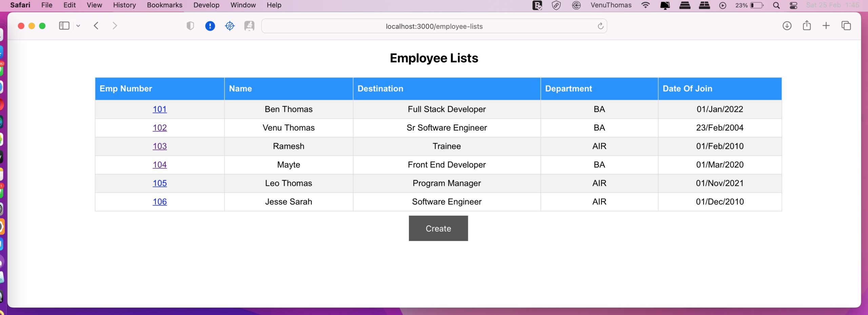Open employee 101 link
The height and width of the screenshot is (315, 868).
(x=160, y=109)
